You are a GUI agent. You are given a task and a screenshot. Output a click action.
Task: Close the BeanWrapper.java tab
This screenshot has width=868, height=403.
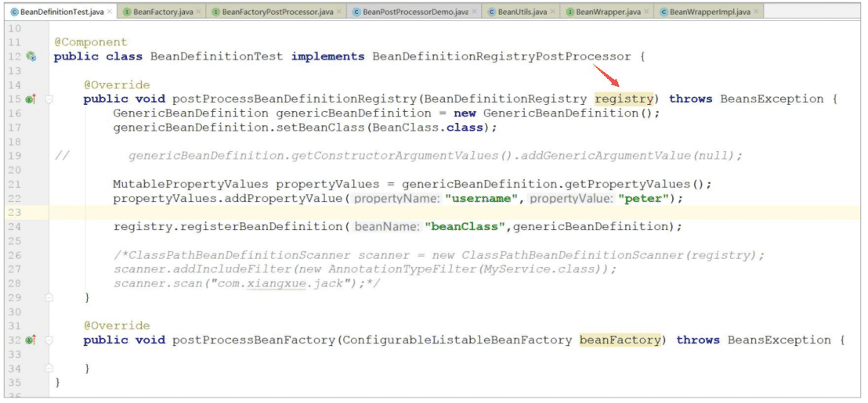click(x=646, y=12)
